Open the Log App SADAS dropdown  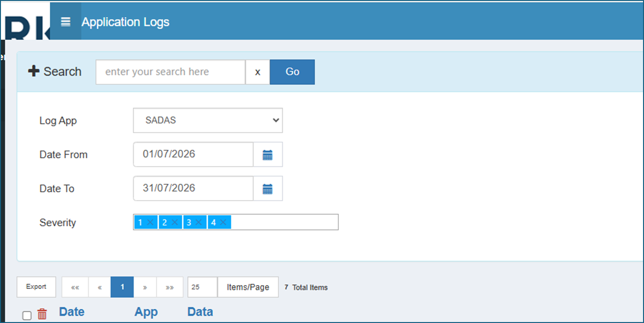208,120
